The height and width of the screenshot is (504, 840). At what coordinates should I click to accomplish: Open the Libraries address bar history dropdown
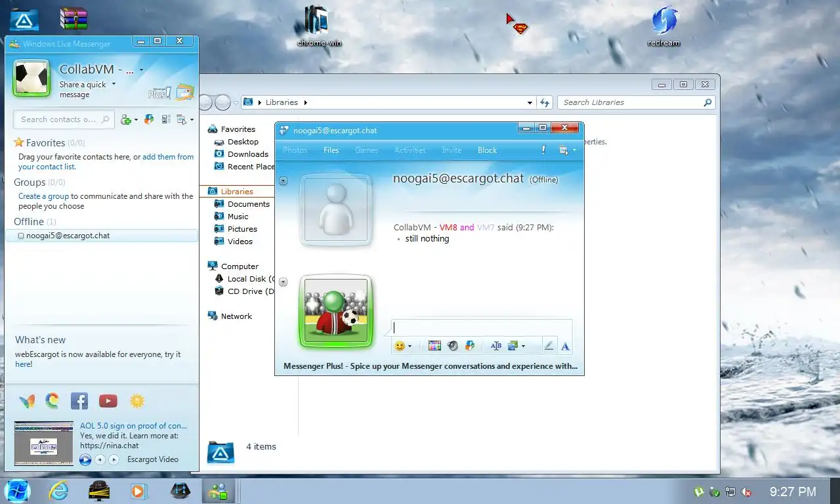(530, 102)
